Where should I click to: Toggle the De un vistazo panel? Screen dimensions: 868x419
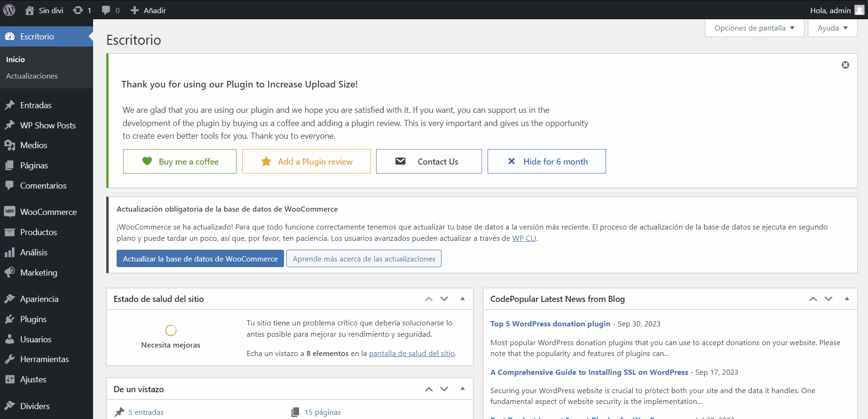(x=463, y=389)
